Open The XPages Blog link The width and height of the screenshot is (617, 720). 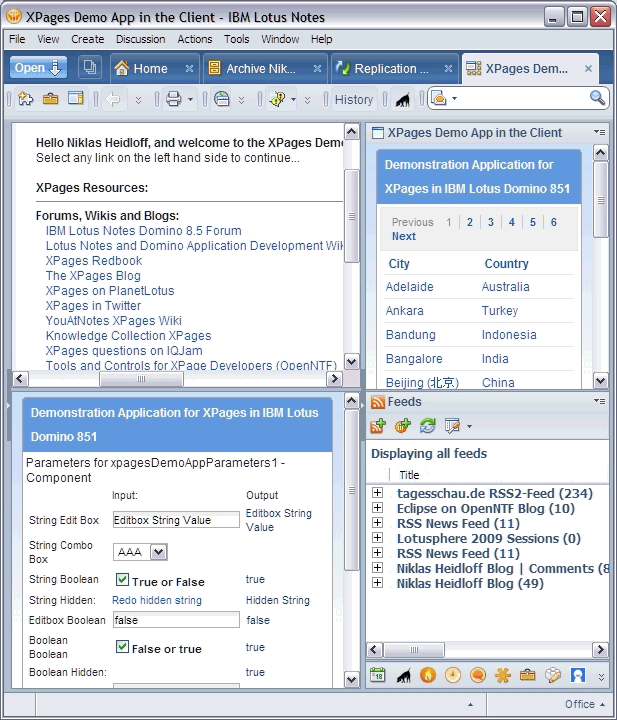tap(93, 276)
